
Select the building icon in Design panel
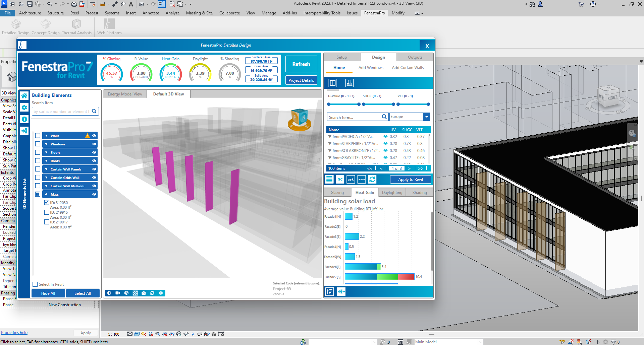(x=350, y=83)
